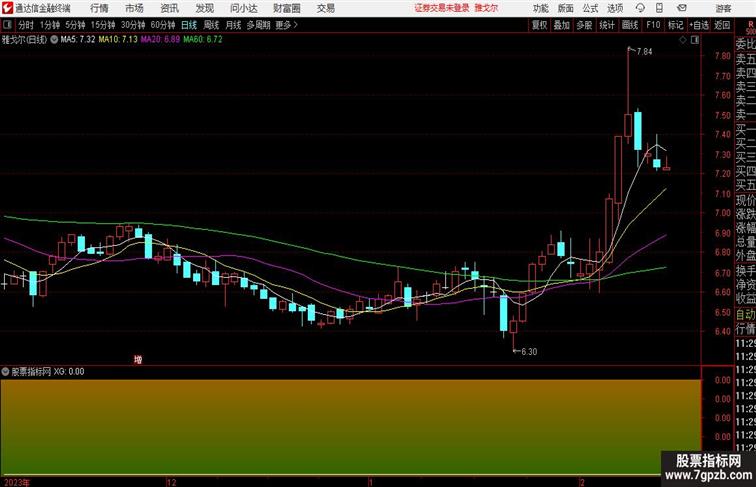Click the 统计 statistics toolbar button

click(x=607, y=25)
